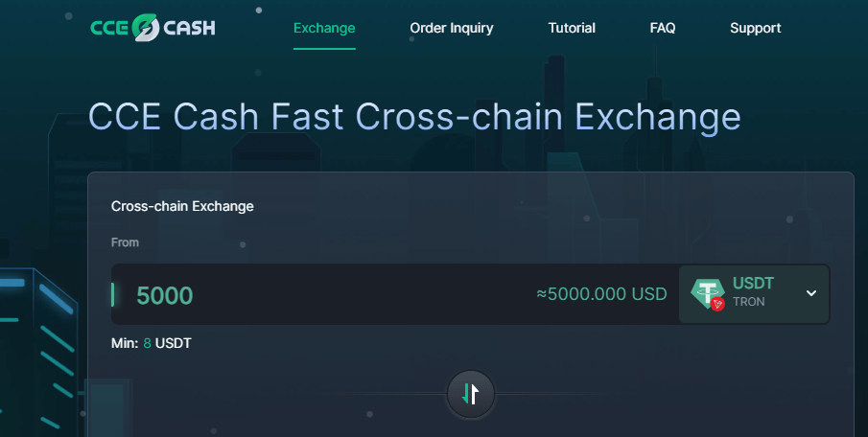
Task: Open the Exchange tab
Action: pos(324,28)
